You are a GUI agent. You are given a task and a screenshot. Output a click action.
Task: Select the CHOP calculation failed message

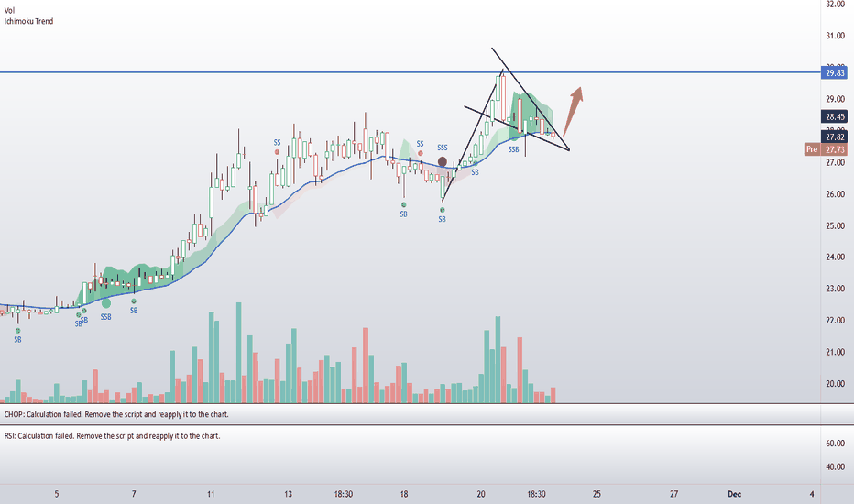tap(116, 414)
